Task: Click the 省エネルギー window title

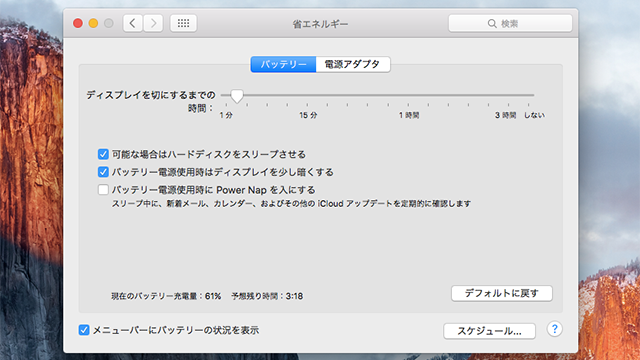Action: pyautogui.click(x=320, y=24)
